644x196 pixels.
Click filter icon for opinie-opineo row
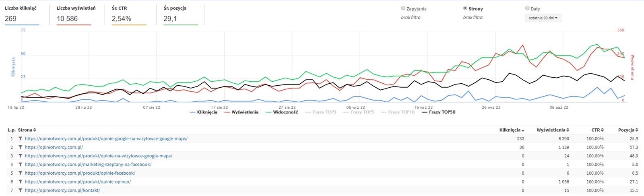click(x=20, y=182)
